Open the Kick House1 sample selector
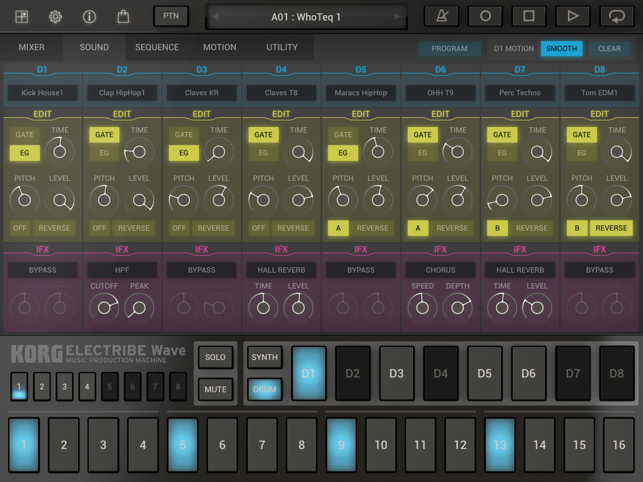Viewport: 643px width, 482px height. coord(42,93)
